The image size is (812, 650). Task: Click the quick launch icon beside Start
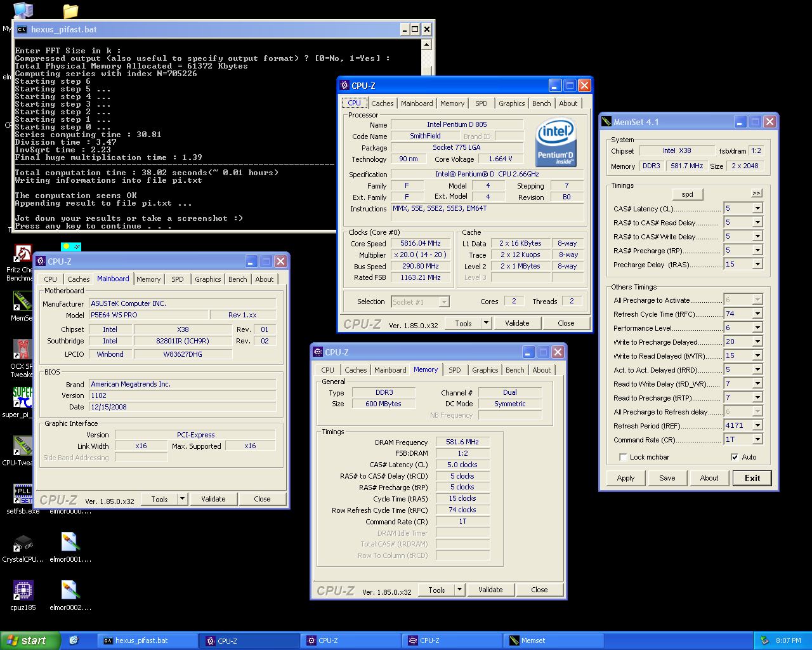[x=74, y=640]
